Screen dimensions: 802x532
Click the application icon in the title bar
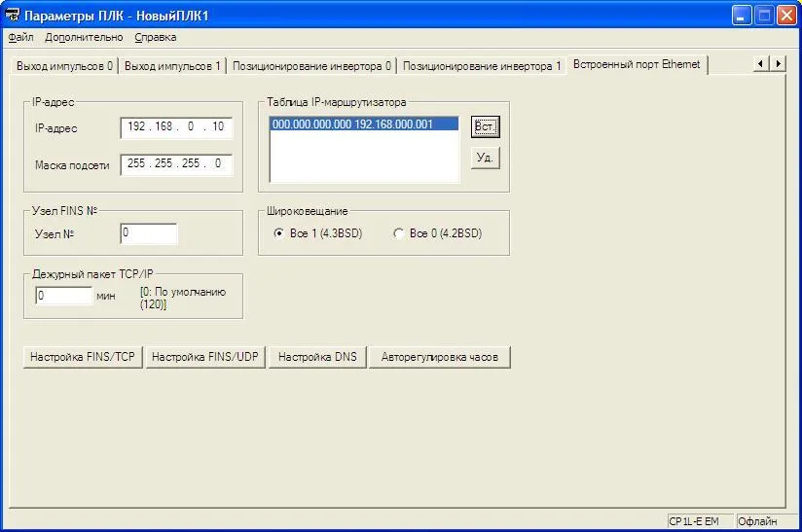pyautogui.click(x=13, y=16)
